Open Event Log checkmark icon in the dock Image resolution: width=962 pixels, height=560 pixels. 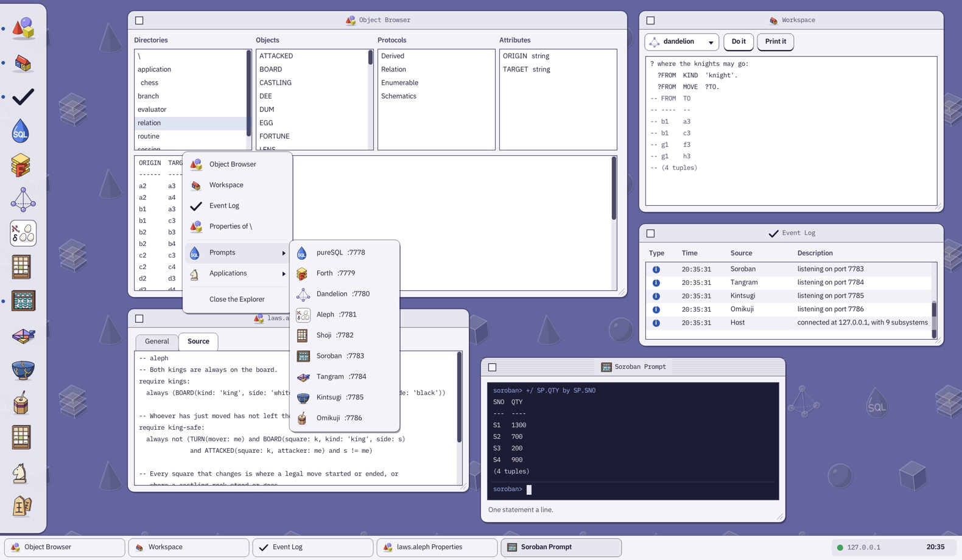pos(23,97)
